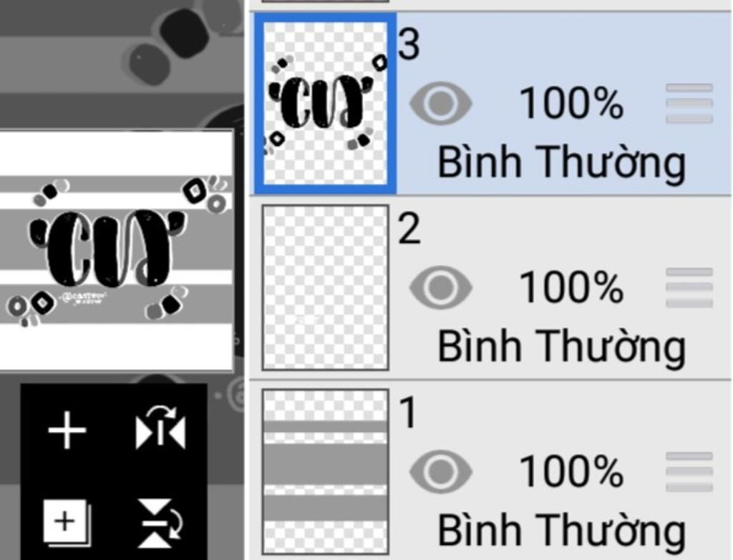The height and width of the screenshot is (560, 733).
Task: Toggle visibility of layer 2
Action: (440, 288)
